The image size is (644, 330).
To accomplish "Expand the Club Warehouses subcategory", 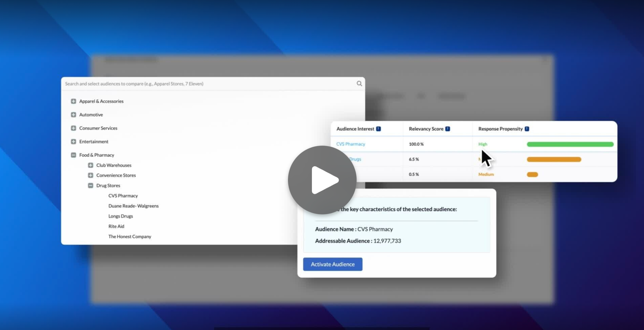I will point(91,165).
